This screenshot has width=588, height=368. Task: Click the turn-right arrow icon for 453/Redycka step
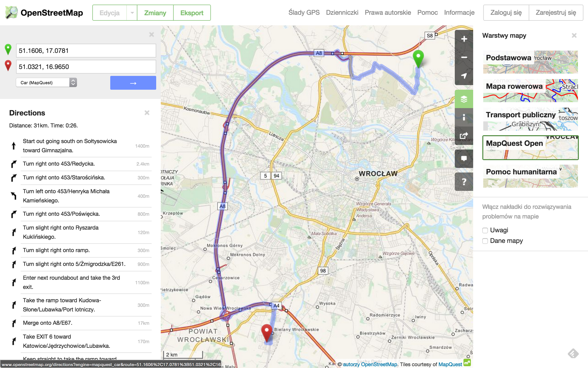click(x=14, y=164)
